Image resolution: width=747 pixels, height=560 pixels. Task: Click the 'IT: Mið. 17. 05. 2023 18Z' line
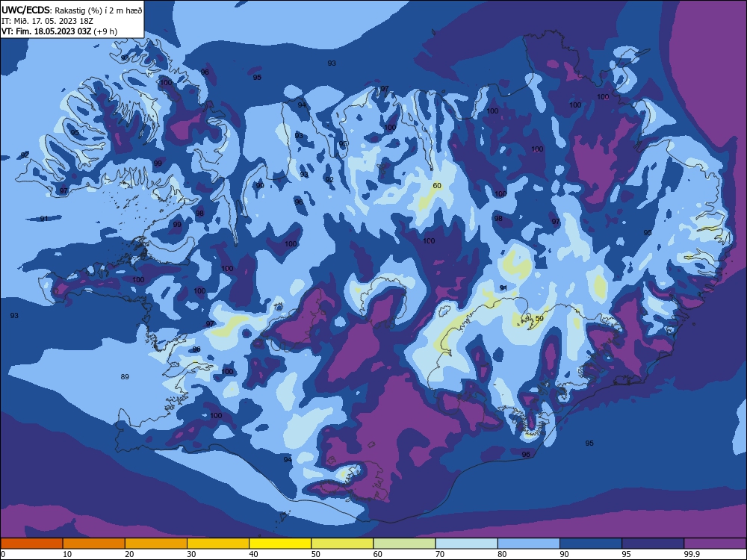point(47,21)
